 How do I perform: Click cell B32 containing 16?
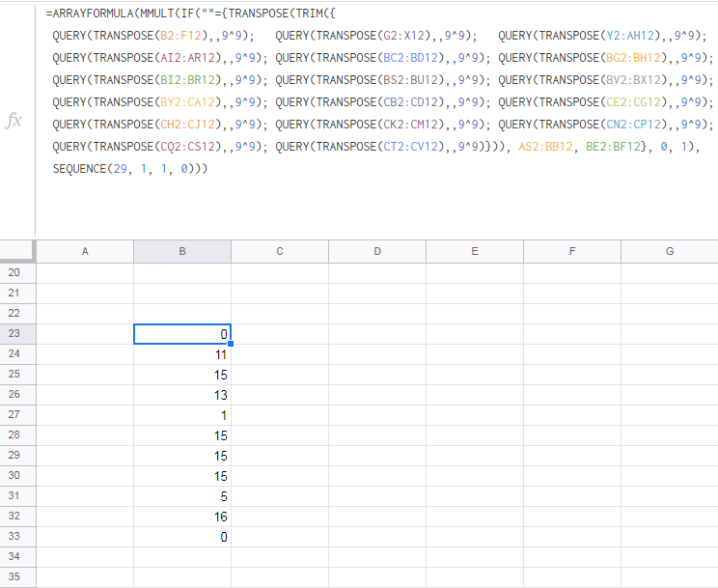tap(182, 517)
